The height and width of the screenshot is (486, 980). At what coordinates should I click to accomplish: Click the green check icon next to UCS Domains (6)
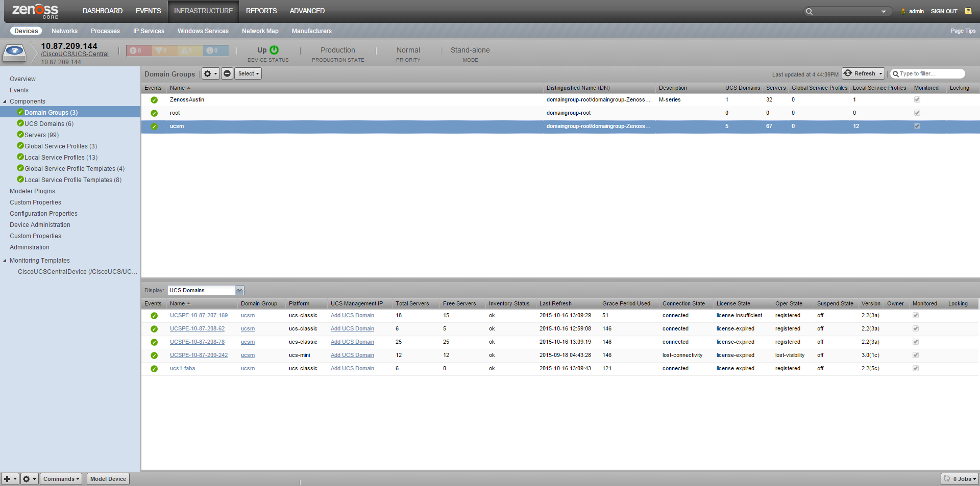20,123
